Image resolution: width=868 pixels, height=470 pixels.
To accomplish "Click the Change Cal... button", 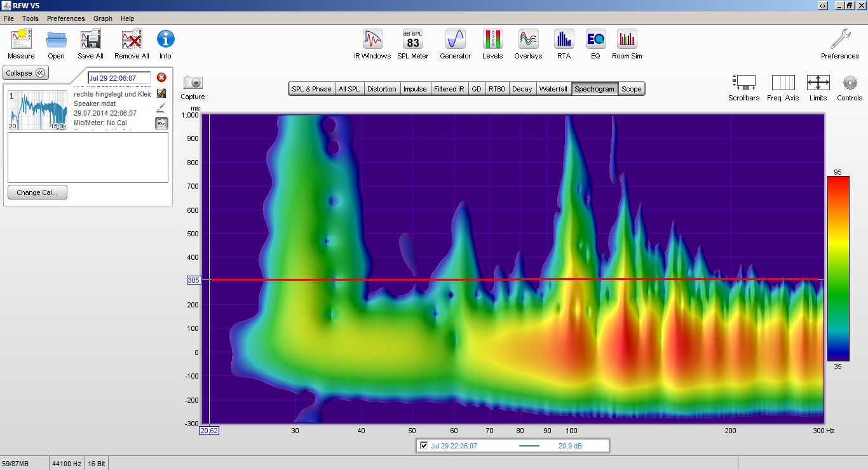I will 37,192.
